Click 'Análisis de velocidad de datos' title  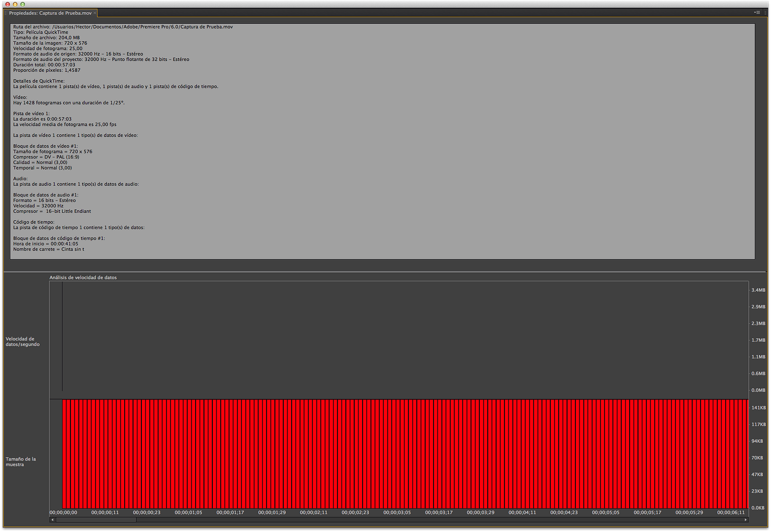pyautogui.click(x=83, y=278)
